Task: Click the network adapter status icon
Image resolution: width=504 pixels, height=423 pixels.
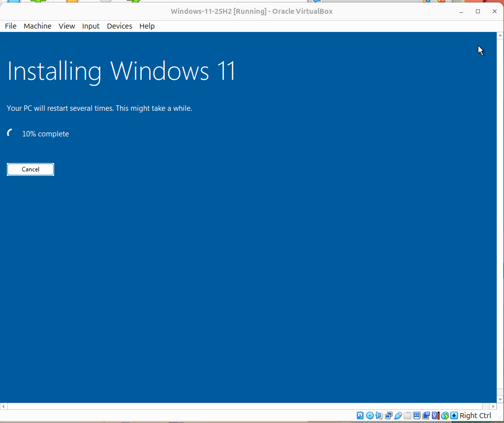Action: coord(388,416)
